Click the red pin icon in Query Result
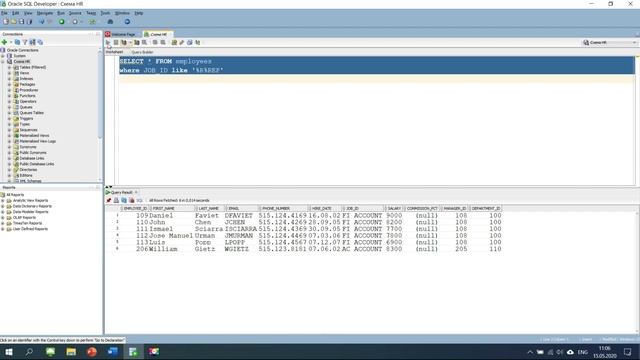 (x=109, y=200)
